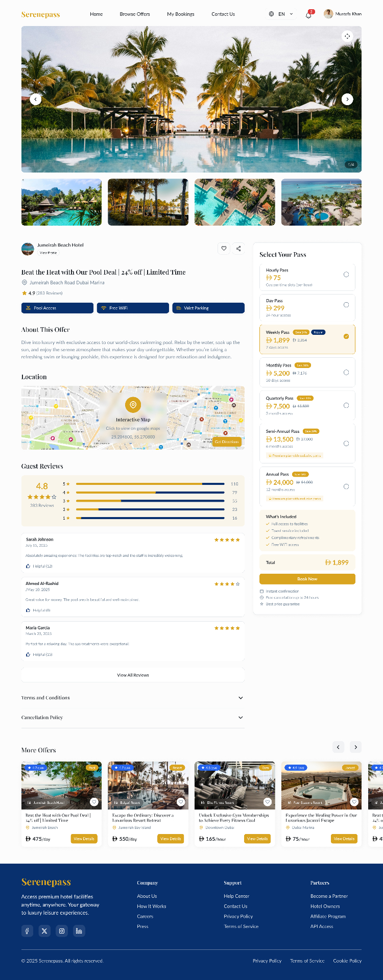The height and width of the screenshot is (980, 383).
Task: View Details of 75/hour offer
Action: (344, 839)
